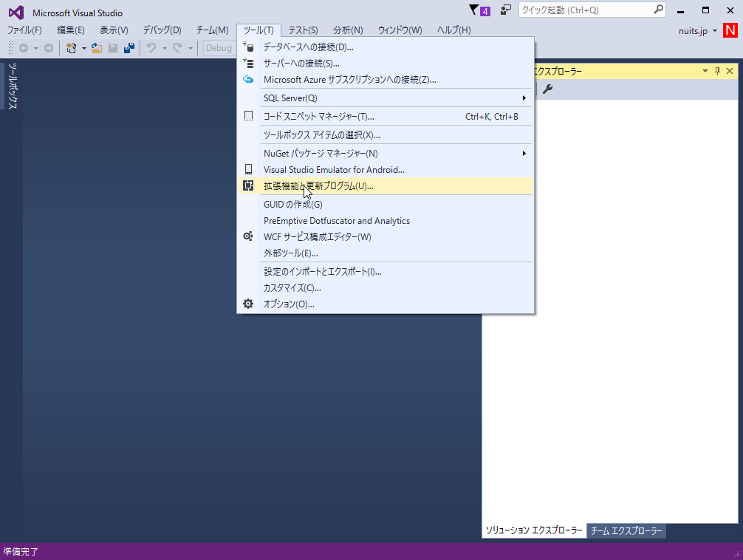The image size is (743, 560).
Task: Click the database connection icon in menu
Action: [248, 47]
